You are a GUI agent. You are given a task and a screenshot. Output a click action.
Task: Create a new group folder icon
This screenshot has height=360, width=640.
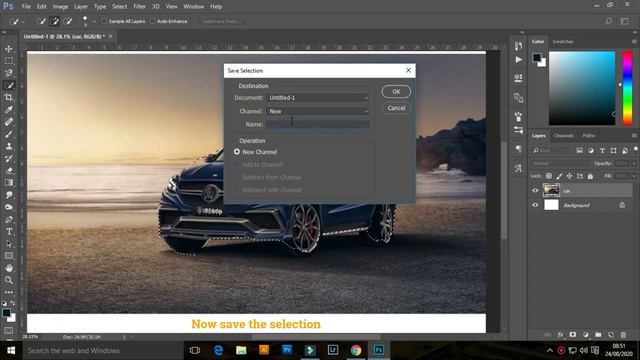tap(598, 335)
